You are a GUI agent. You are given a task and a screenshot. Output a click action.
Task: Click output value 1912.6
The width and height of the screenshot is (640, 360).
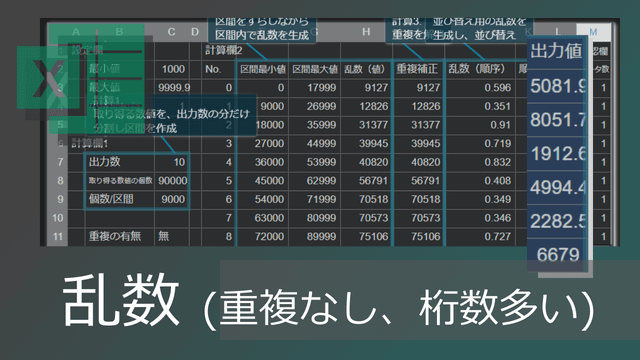tap(557, 154)
